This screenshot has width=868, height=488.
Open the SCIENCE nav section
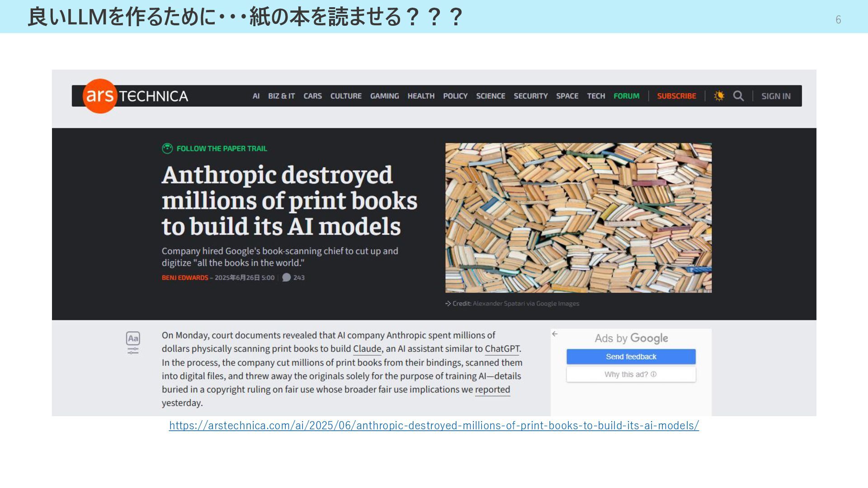(491, 96)
